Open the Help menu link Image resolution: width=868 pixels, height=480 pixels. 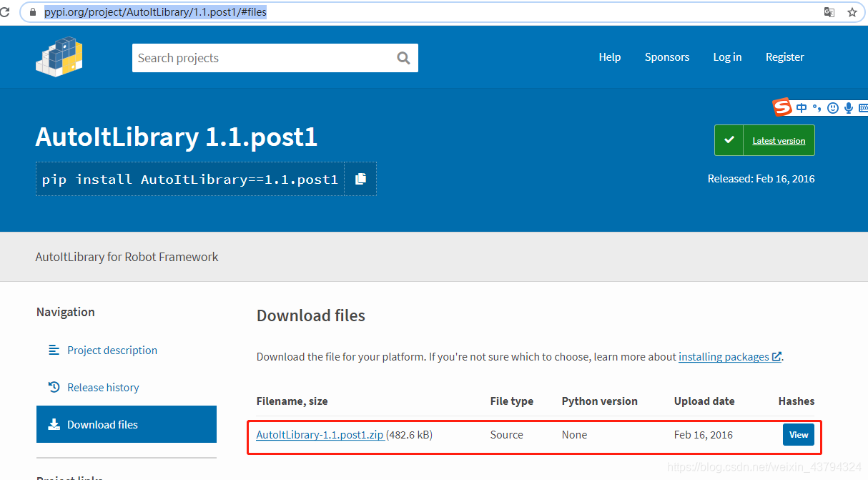click(x=610, y=57)
